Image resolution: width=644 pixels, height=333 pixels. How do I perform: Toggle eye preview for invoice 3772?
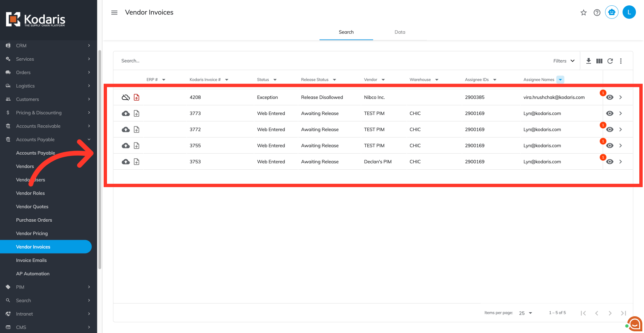[x=610, y=129]
